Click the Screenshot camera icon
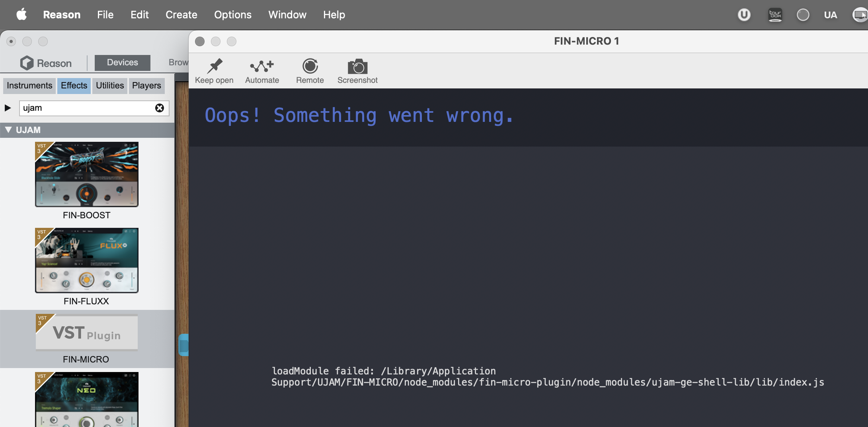Screen dimensions: 868x427 tap(357, 67)
